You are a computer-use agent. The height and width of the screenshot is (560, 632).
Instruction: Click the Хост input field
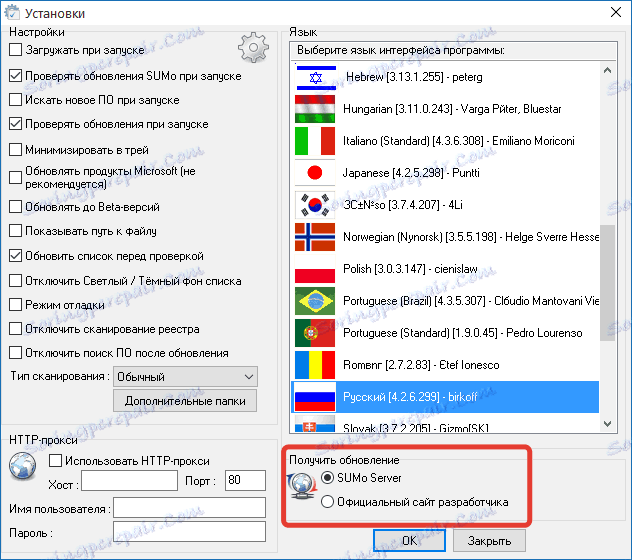[129, 480]
